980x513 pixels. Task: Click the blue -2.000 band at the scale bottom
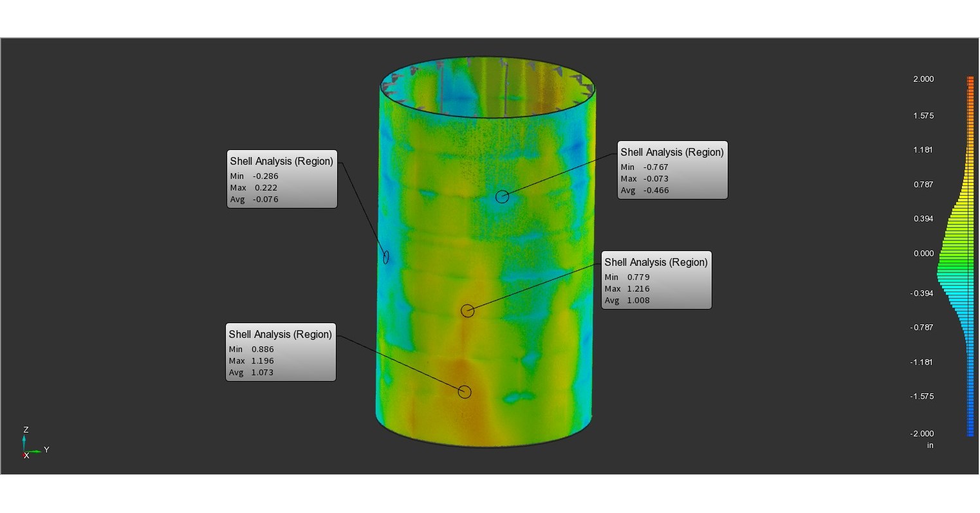coord(972,433)
